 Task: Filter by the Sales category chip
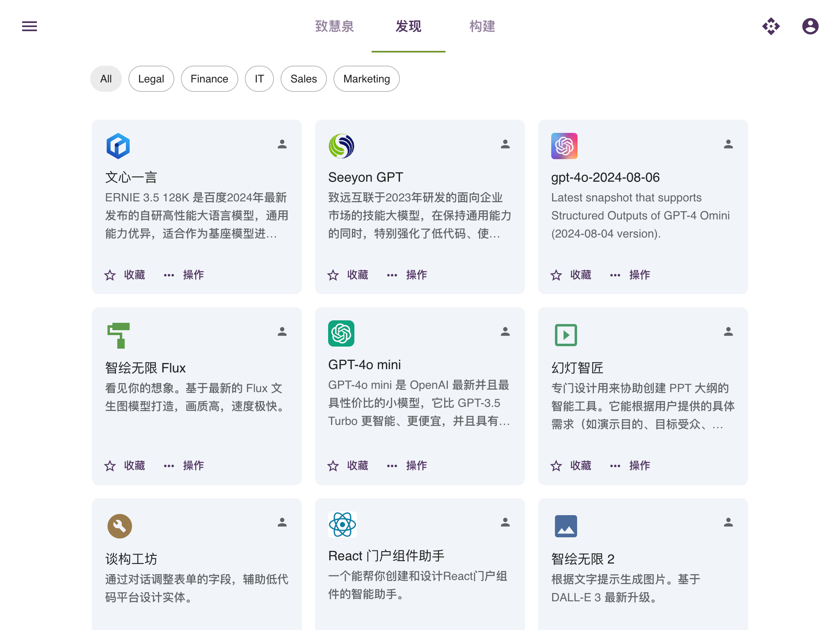pyautogui.click(x=304, y=79)
